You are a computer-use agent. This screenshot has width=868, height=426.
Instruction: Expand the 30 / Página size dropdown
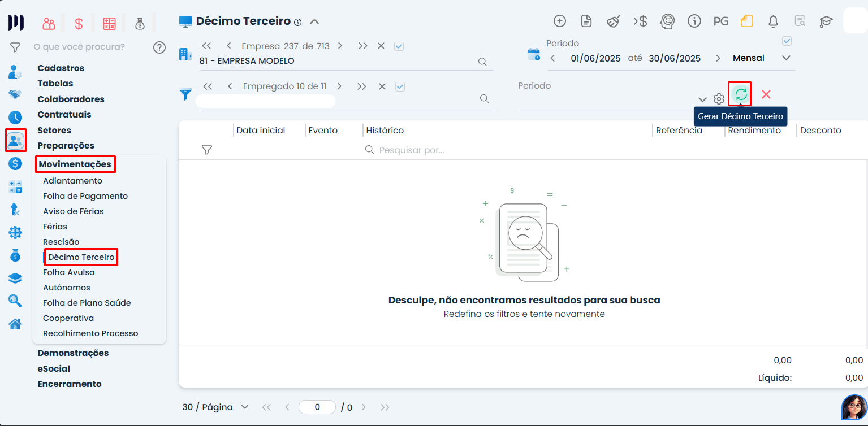[245, 407]
